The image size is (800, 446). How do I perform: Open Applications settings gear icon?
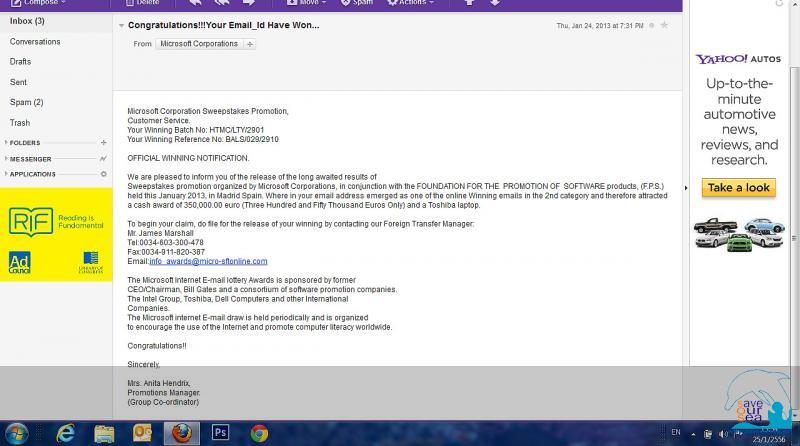[103, 174]
